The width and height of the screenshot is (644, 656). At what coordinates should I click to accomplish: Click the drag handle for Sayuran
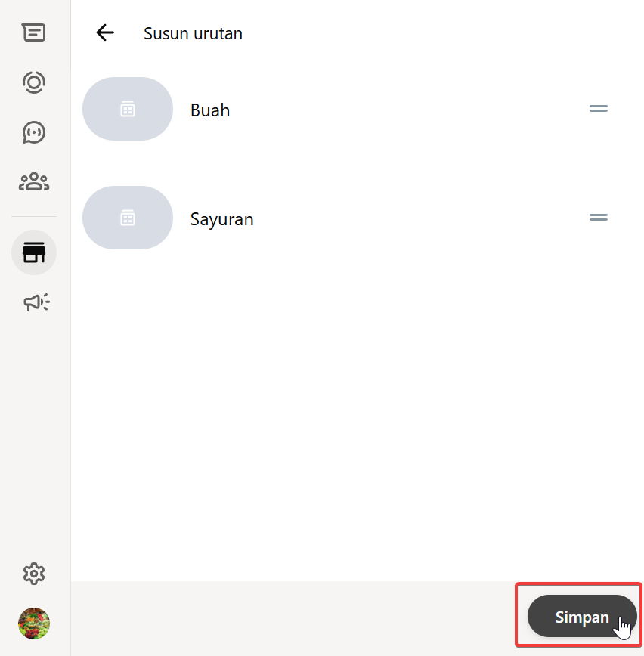[598, 218]
